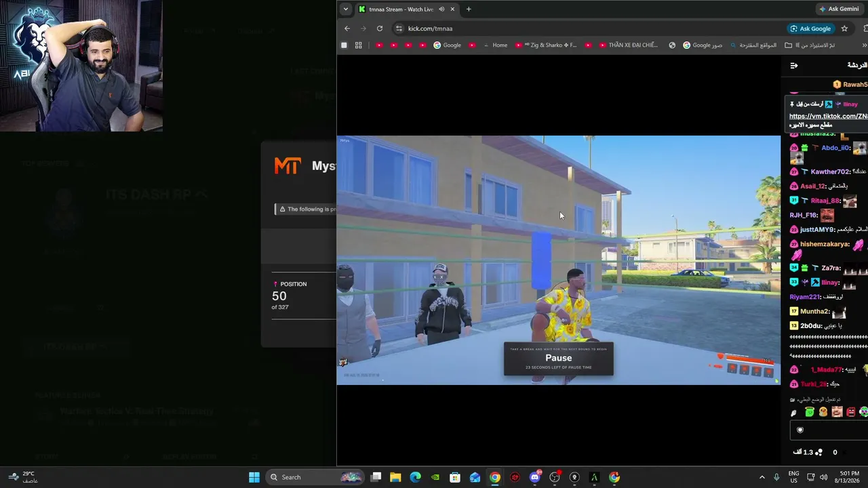Open Task View on the taskbar
The width and height of the screenshot is (868, 488).
pyautogui.click(x=376, y=477)
